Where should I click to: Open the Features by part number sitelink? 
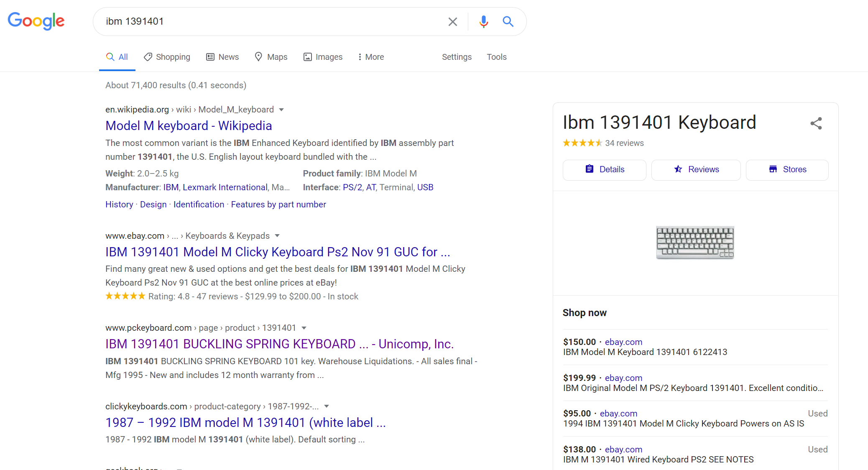(x=278, y=204)
